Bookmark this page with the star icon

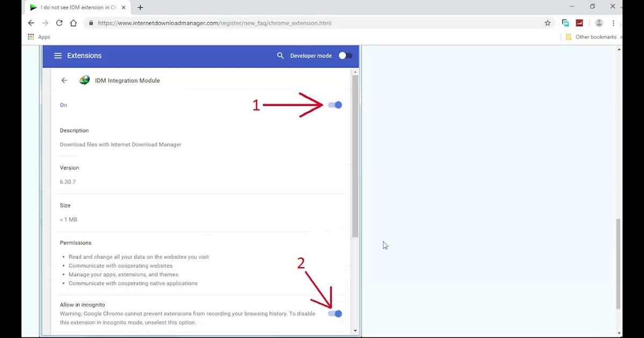click(547, 23)
